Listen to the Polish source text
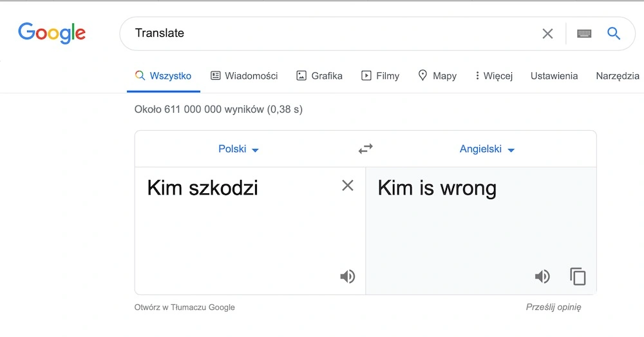The height and width of the screenshot is (337, 644). pyautogui.click(x=348, y=276)
